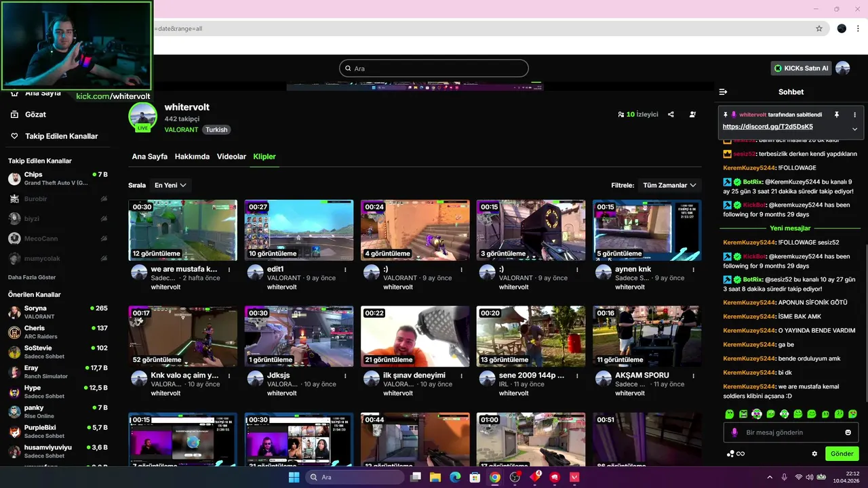Click the infinity icon below message box
The height and width of the screenshot is (488, 868).
(741, 454)
